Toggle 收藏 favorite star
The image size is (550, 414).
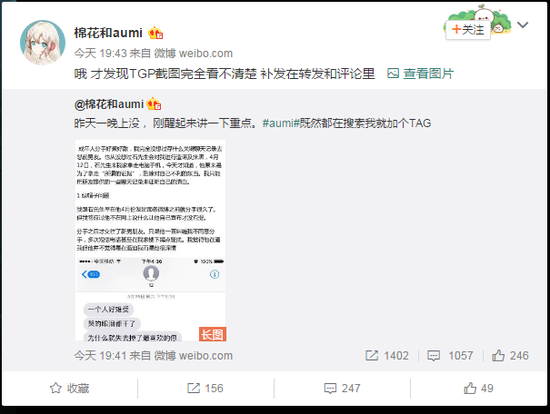click(69, 388)
